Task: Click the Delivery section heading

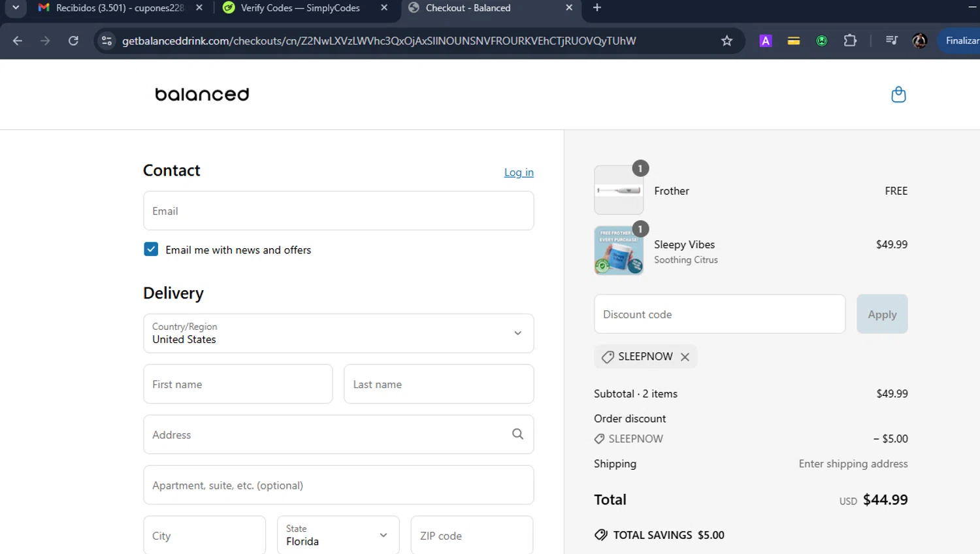Action: (x=173, y=293)
